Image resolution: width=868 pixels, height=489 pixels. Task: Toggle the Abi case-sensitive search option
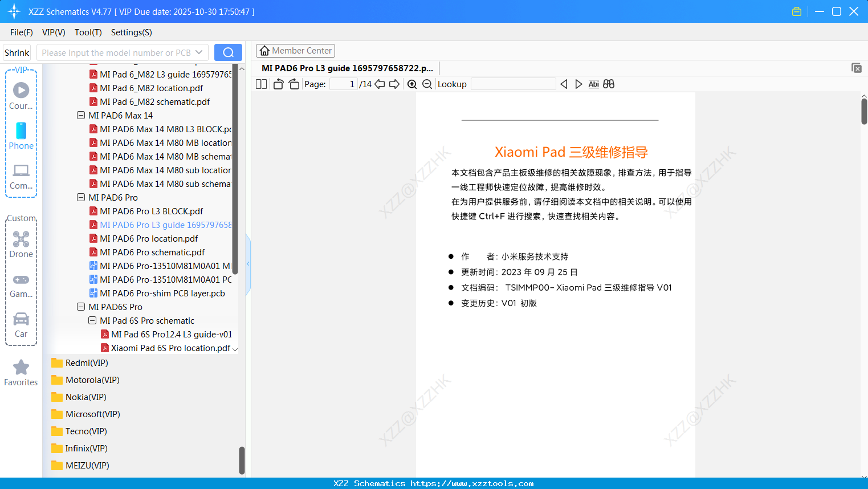pos(594,84)
